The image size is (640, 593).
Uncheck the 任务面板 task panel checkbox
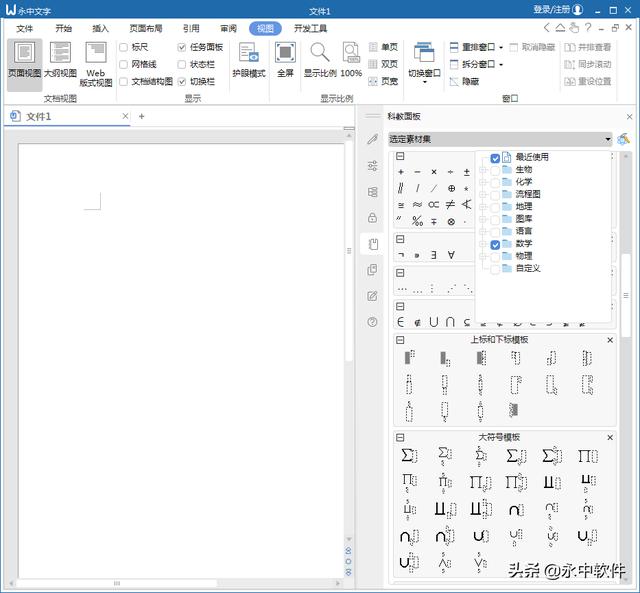(x=182, y=47)
